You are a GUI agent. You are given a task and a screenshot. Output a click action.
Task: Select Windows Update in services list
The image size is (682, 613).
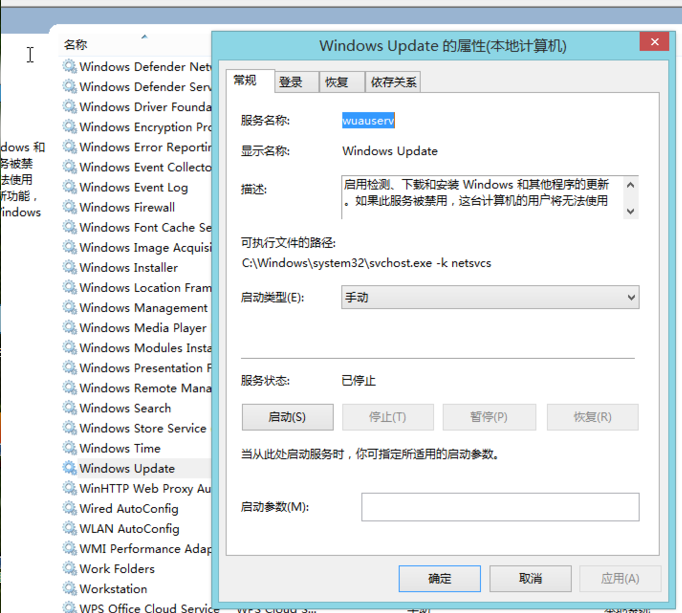click(x=127, y=468)
